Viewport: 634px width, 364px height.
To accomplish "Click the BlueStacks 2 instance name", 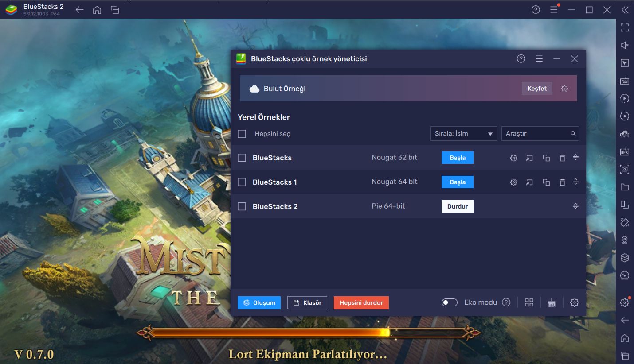I will coord(275,206).
